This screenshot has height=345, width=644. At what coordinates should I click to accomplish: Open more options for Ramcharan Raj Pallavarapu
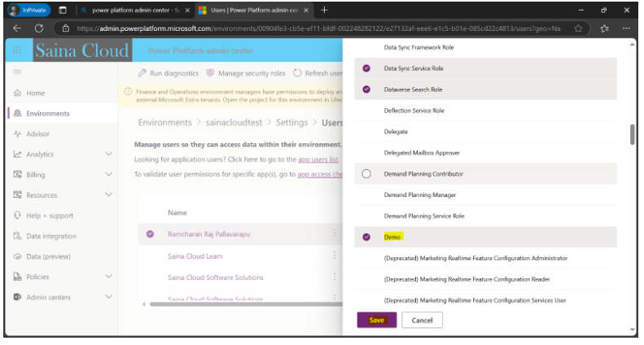(x=335, y=234)
